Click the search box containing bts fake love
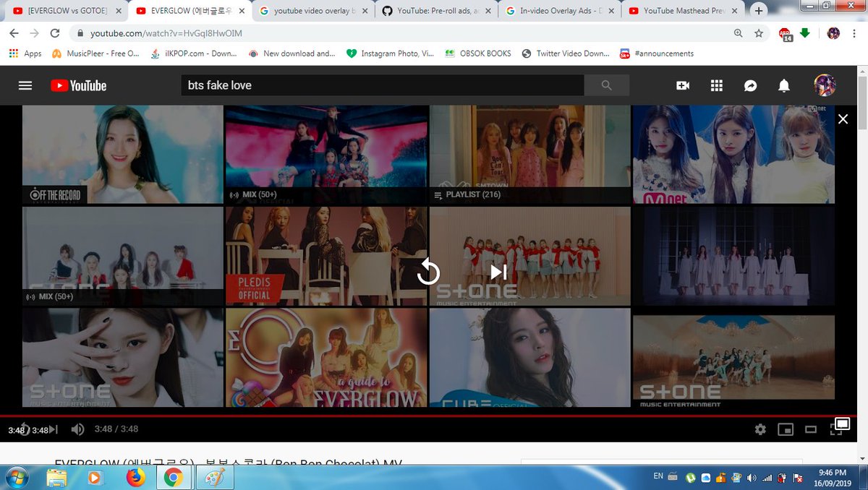The image size is (868, 490). (382, 85)
